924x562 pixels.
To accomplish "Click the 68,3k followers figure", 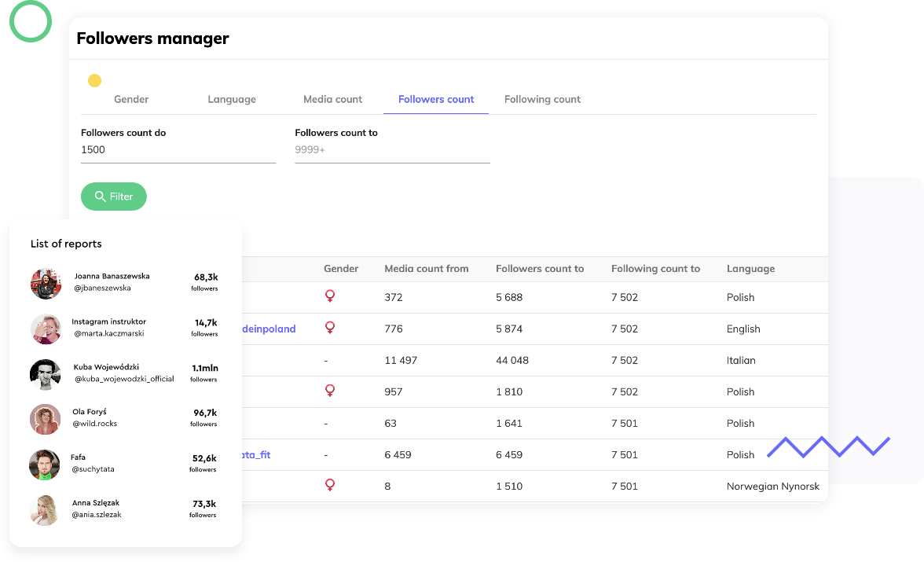I will [x=206, y=277].
